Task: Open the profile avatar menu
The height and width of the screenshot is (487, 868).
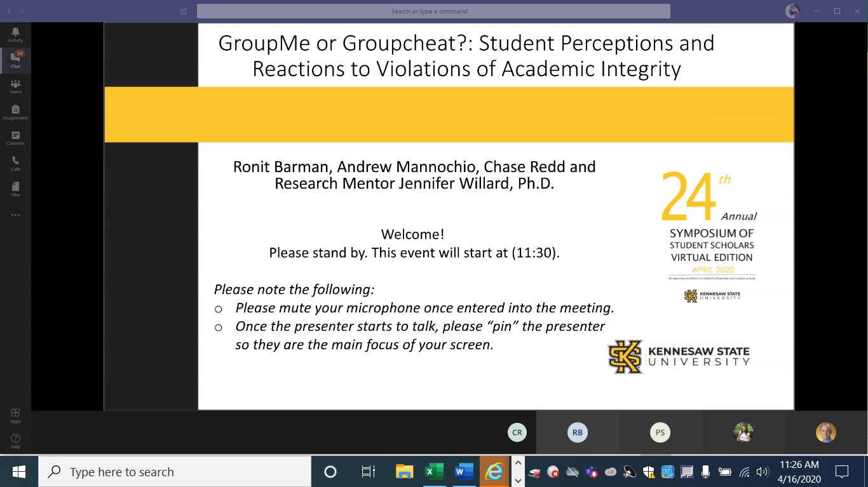Action: [x=792, y=11]
